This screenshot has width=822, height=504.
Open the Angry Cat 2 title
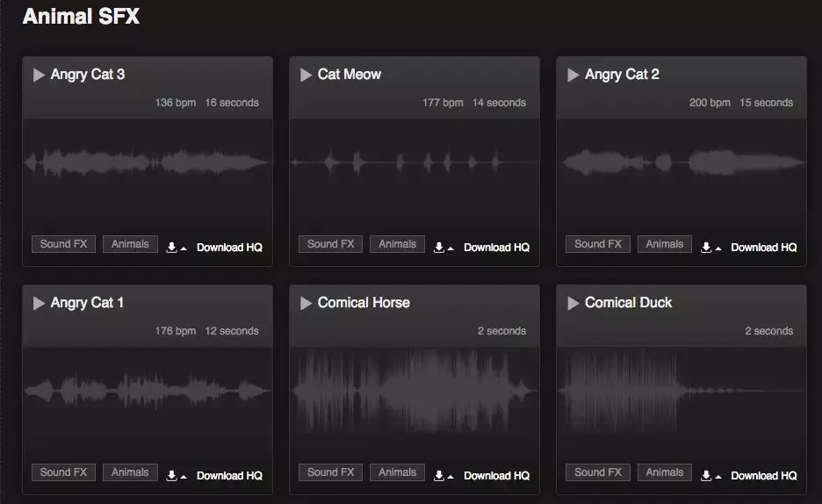coord(622,75)
